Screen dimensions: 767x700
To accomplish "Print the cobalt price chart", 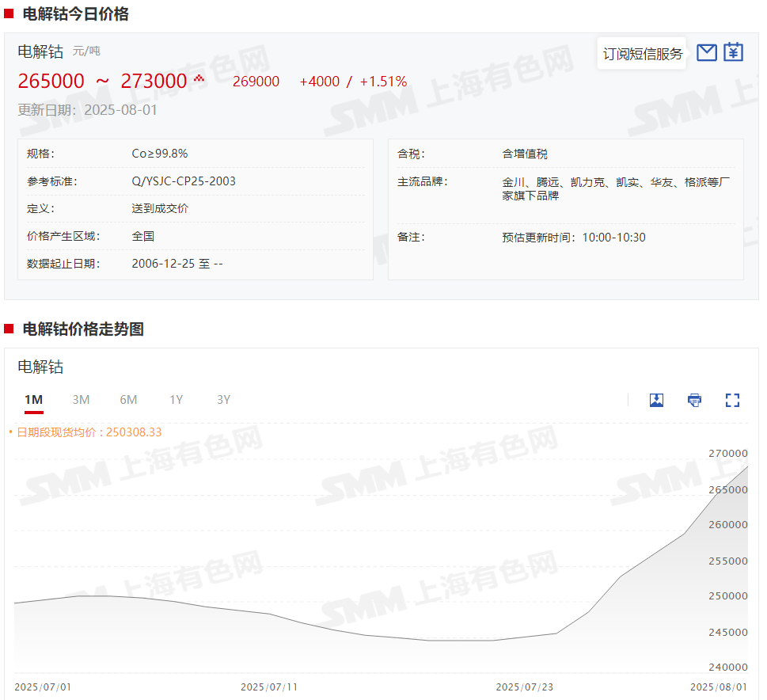I will pyautogui.click(x=694, y=400).
